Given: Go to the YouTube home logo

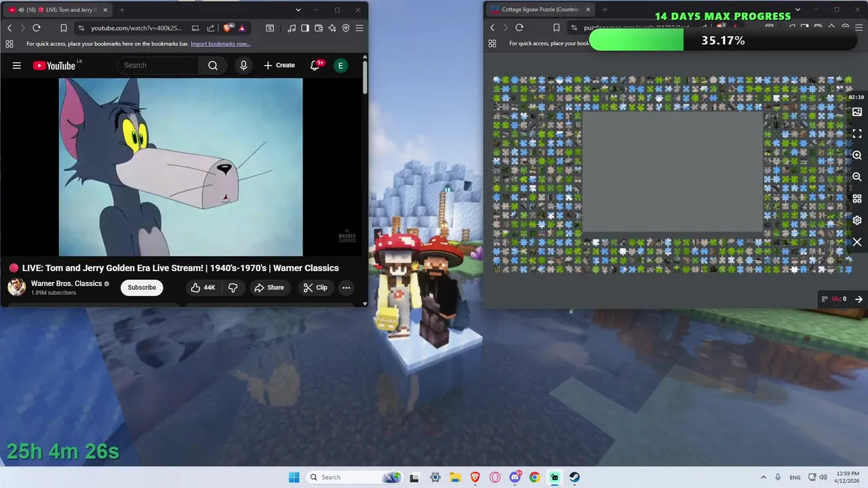Looking at the screenshot, I should [54, 66].
